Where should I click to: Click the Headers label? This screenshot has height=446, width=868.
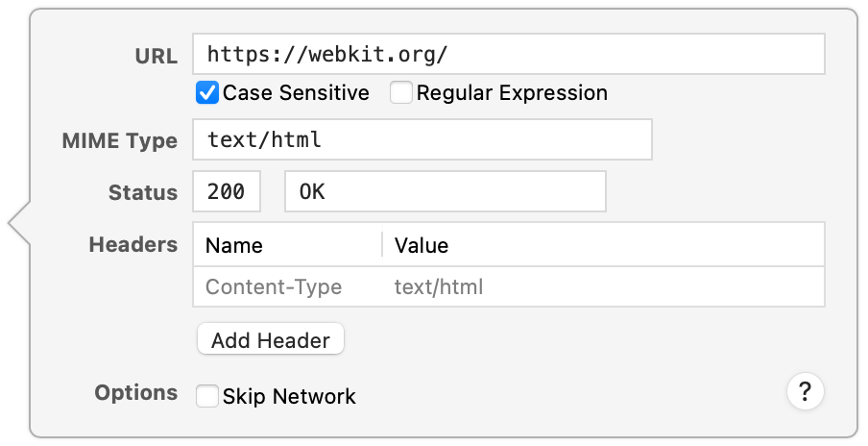(x=133, y=244)
